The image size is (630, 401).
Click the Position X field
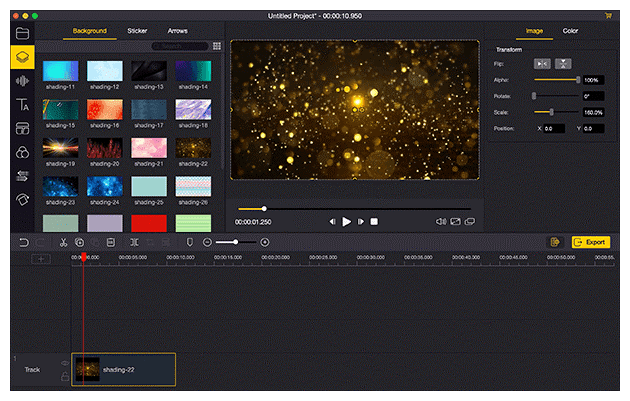(x=554, y=129)
